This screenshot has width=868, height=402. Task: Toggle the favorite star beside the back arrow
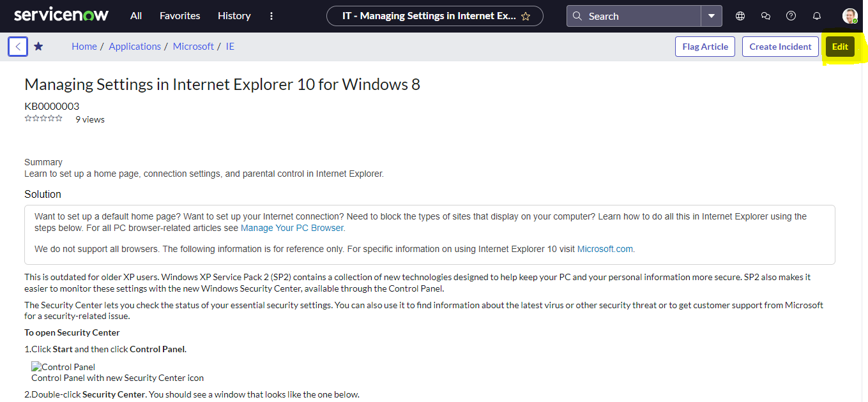[38, 46]
